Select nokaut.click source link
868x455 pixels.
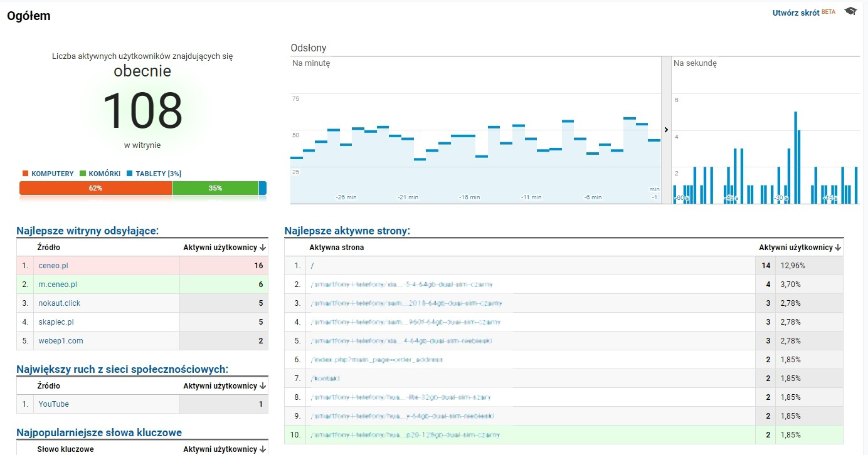point(59,303)
